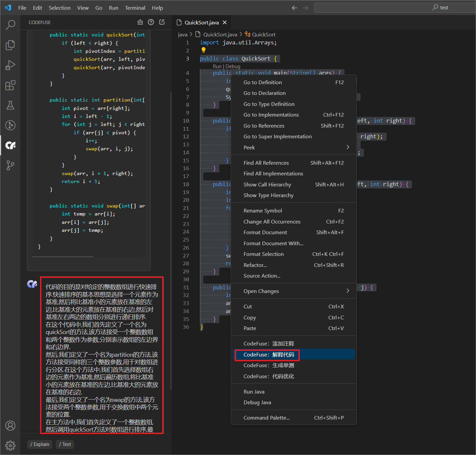This screenshot has width=476, height=455.
Task: Open the Run menu
Action: [113, 8]
